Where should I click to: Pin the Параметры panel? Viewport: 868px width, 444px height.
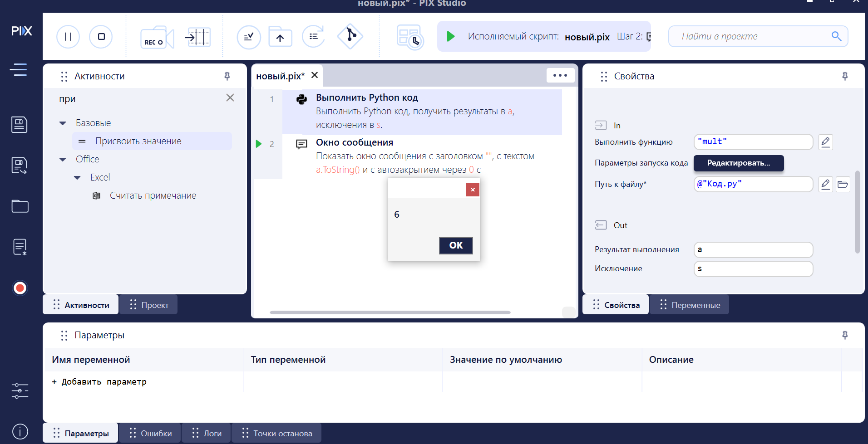[845, 335]
